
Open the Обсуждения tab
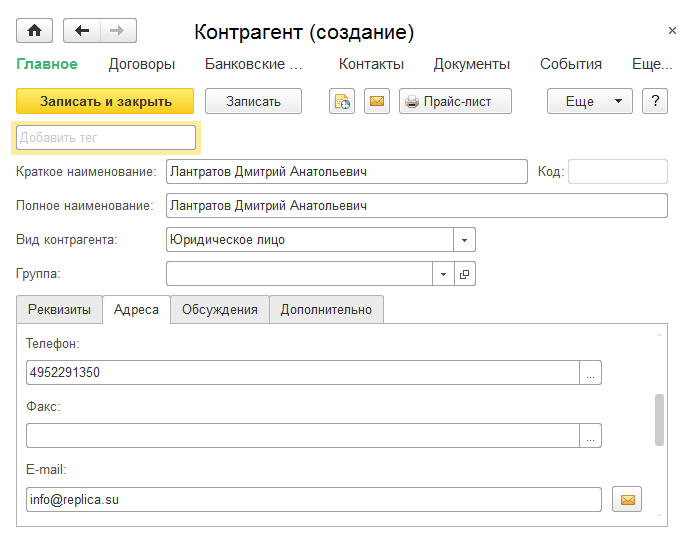click(x=219, y=310)
